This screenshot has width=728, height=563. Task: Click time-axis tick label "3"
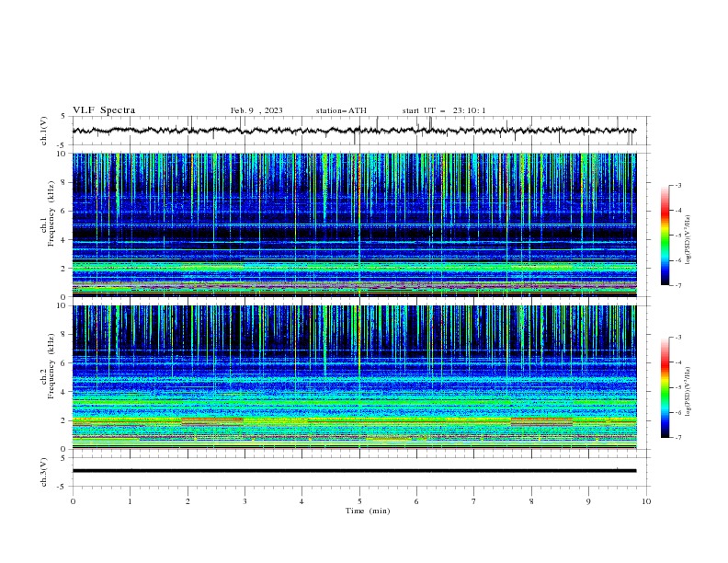245,501
